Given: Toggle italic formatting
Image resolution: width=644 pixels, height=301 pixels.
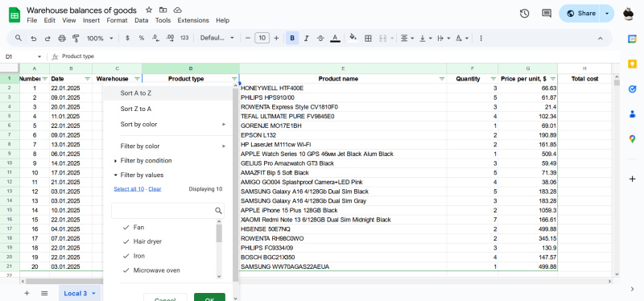Looking at the screenshot, I should click(x=307, y=38).
